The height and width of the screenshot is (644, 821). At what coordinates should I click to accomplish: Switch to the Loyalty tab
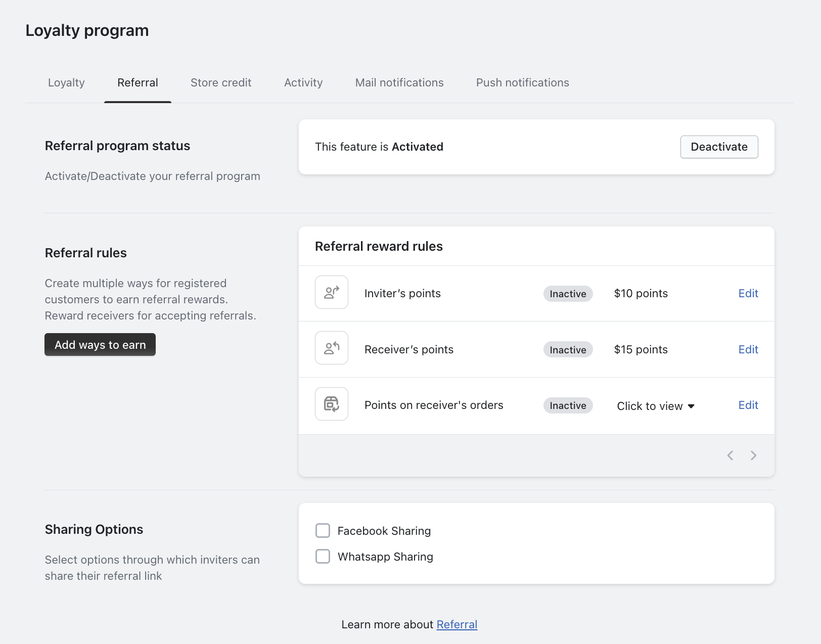tap(66, 82)
